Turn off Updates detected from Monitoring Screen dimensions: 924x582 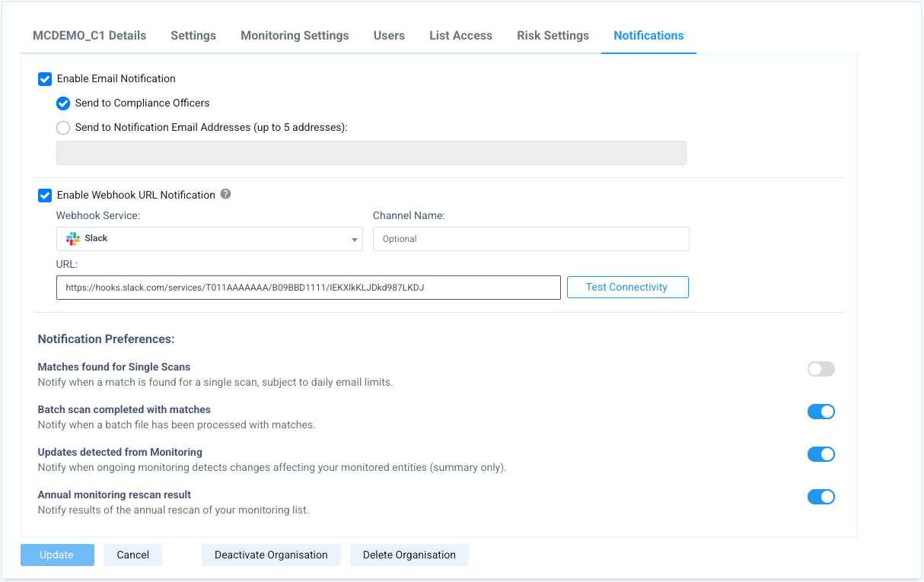pos(820,454)
